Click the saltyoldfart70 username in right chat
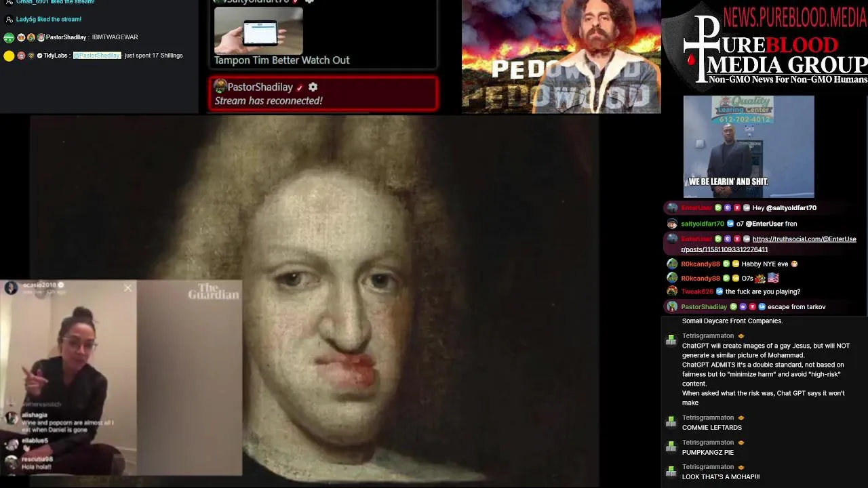Image resolution: width=868 pixels, height=488 pixels. pos(703,224)
